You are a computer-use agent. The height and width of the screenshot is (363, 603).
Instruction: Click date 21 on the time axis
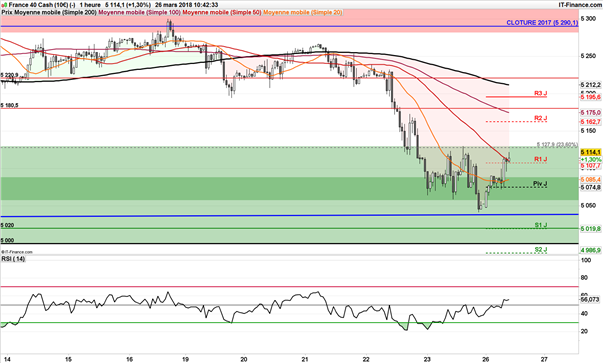coord(305,359)
